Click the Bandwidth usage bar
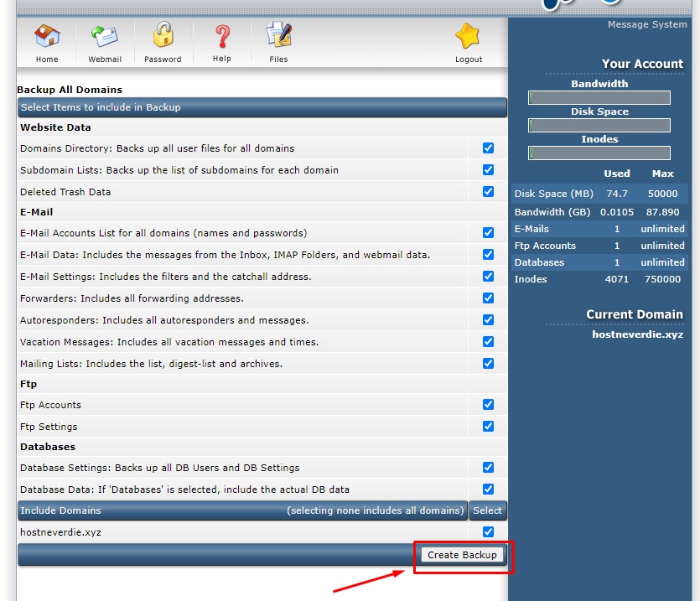 pos(599,98)
